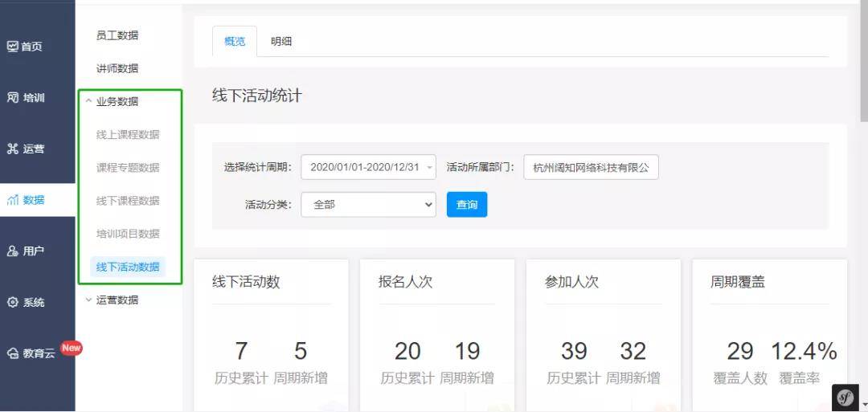Click the 29 覆盖人数 value
Viewport: 868px width, 412px height.
(740, 351)
